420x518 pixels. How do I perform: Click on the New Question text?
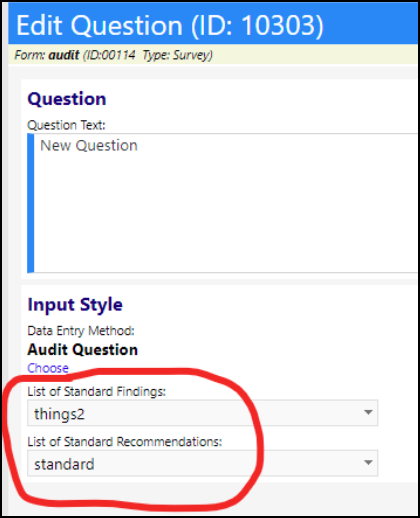pos(89,146)
